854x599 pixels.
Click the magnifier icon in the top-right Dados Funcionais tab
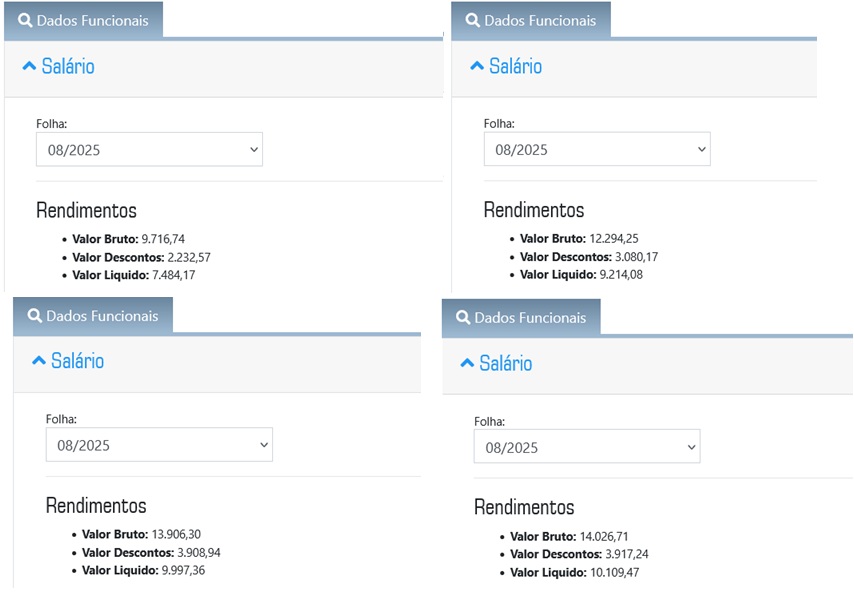[x=473, y=21]
